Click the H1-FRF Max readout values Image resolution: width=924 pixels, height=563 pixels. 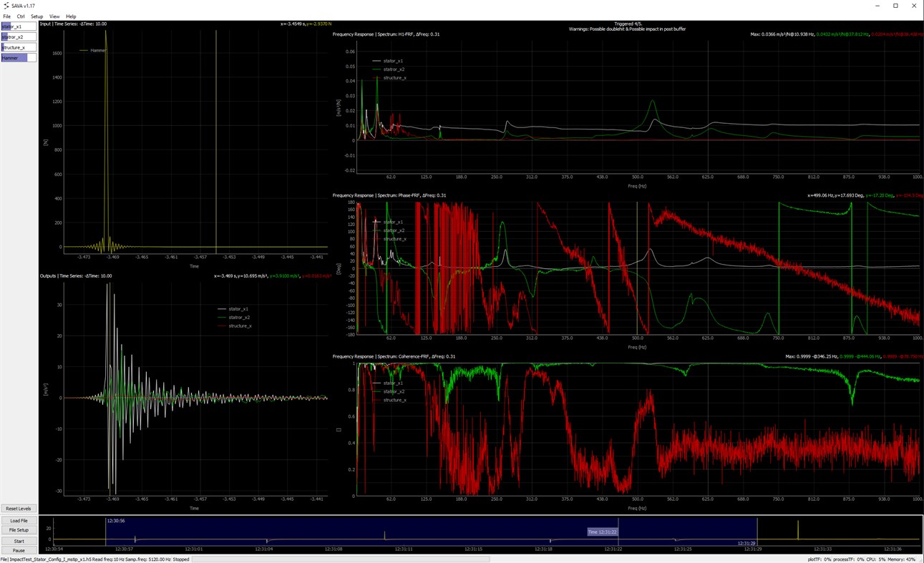tap(836, 34)
